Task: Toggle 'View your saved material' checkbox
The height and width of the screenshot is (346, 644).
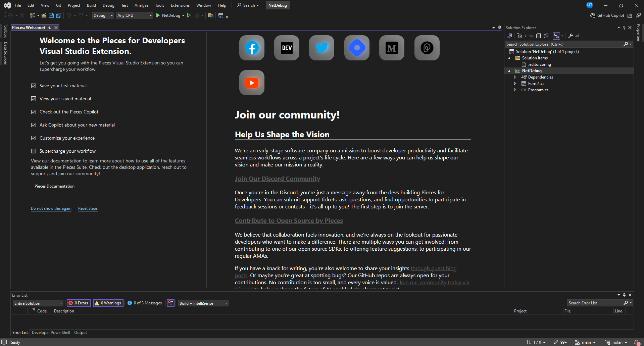Action: point(34,99)
